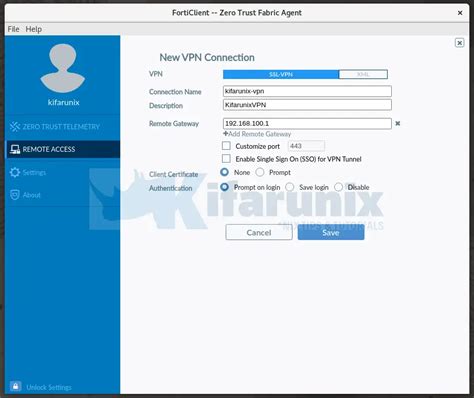This screenshot has height=398, width=474.
Task: Select Prompt for Client Certificate
Action: point(260,172)
